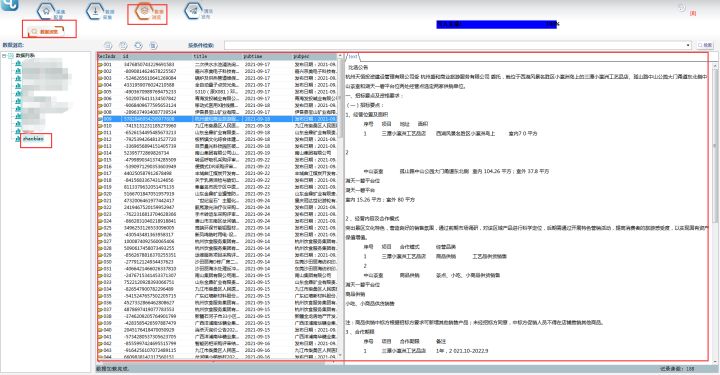The width and height of the screenshot is (720, 375).
Task: Click the folder icon of row 007
Action: [x=100, y=105]
